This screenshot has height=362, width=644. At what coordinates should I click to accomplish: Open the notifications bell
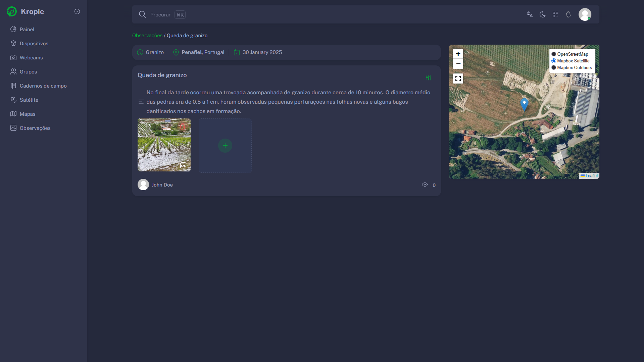point(568,14)
